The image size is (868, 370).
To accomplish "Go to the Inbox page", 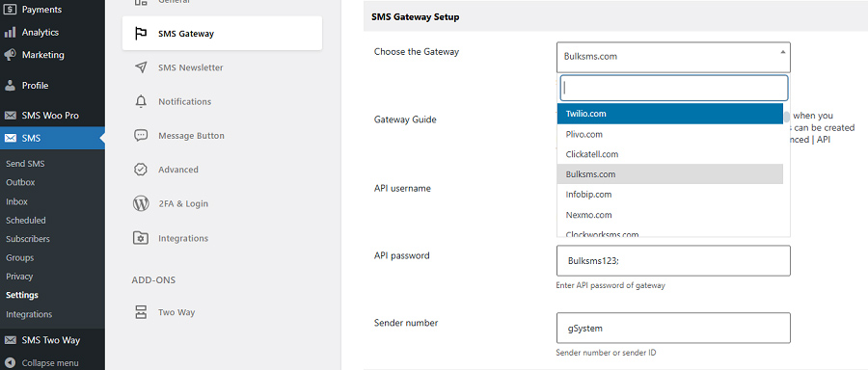I will [16, 201].
